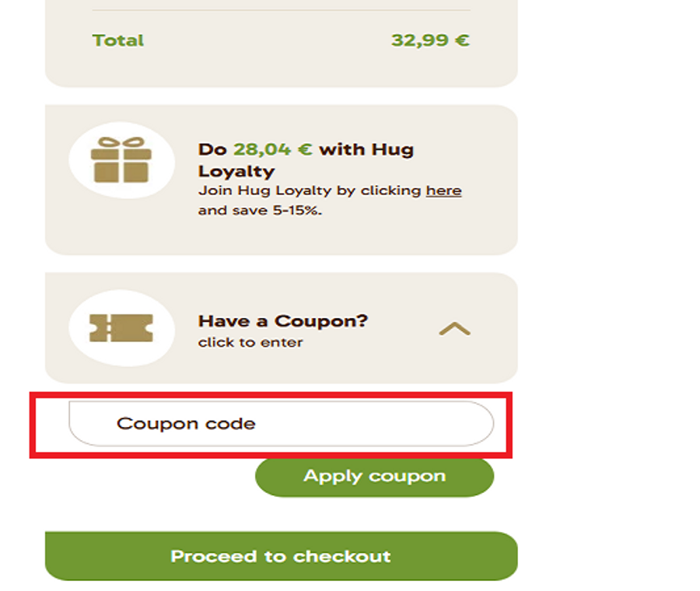
Task: Click the "Join Hug Loyalty by clicking" text
Action: coord(310,191)
